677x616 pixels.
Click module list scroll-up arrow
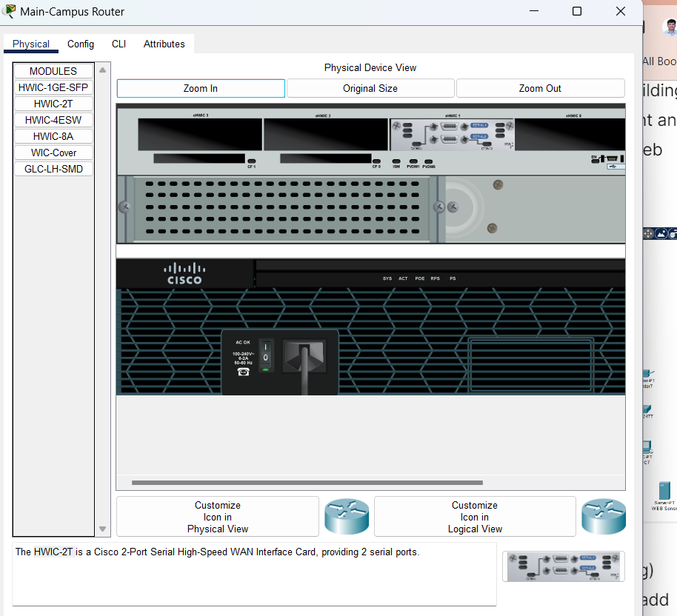(x=103, y=70)
